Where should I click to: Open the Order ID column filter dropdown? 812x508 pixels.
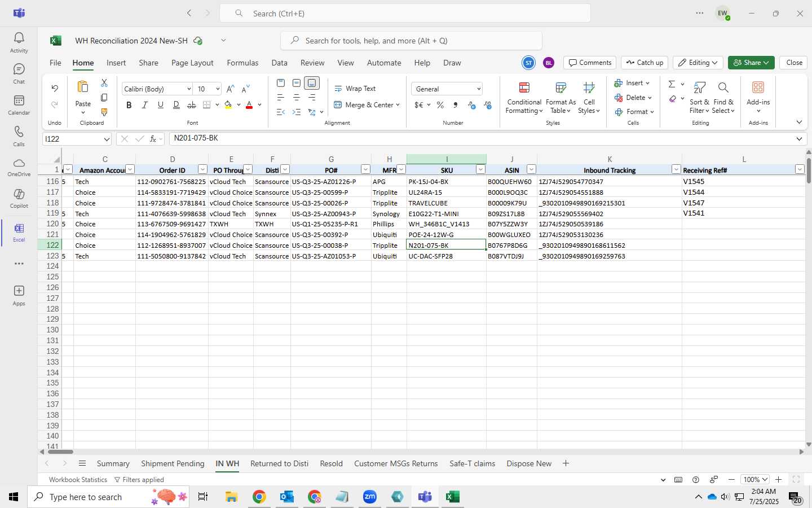point(202,169)
